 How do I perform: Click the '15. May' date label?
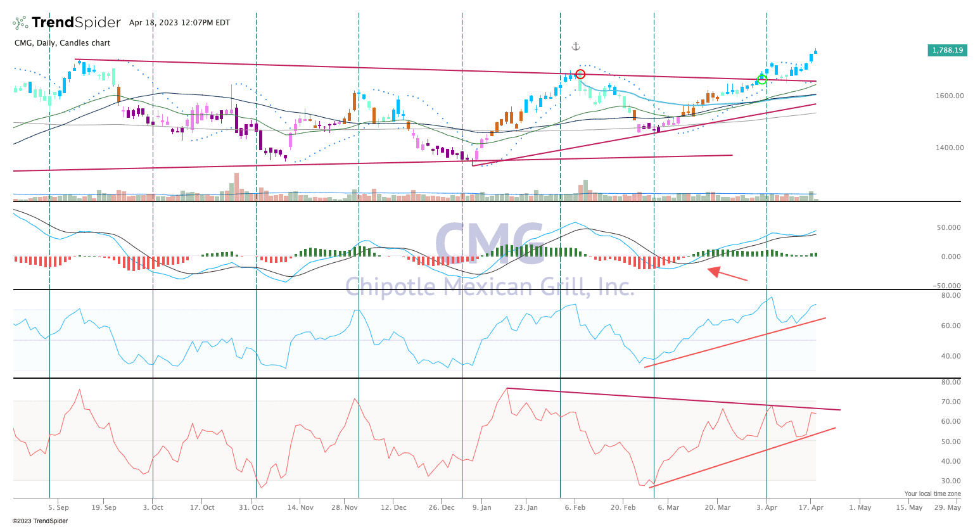tap(909, 507)
